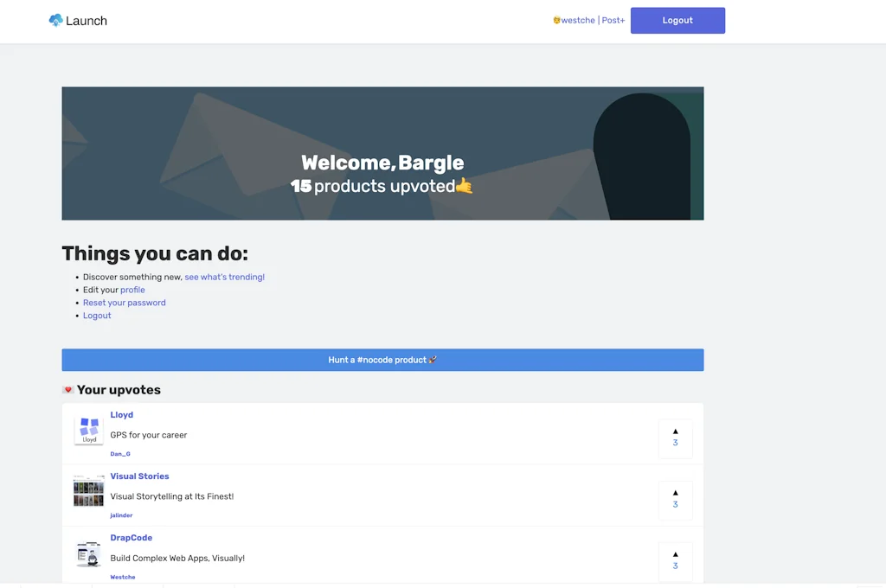Toggle the upvote arrow for Lloyd
The width and height of the screenshot is (886, 588).
(675, 431)
